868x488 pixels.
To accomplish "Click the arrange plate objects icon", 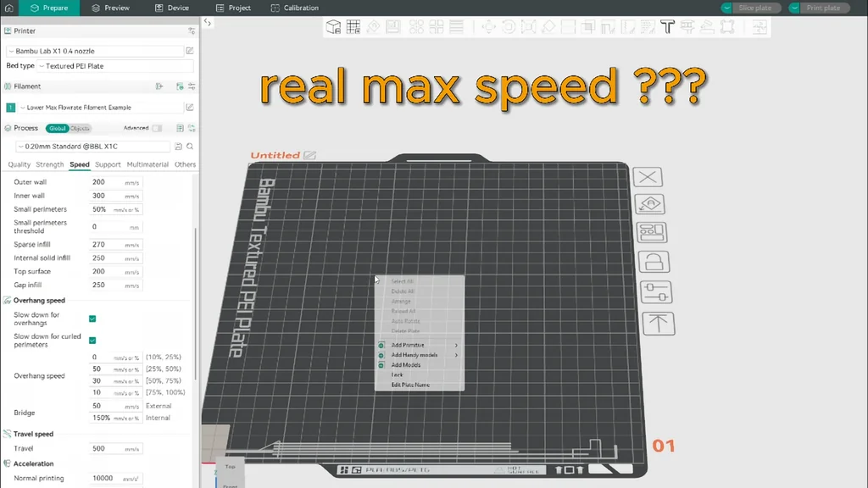I will [652, 232].
